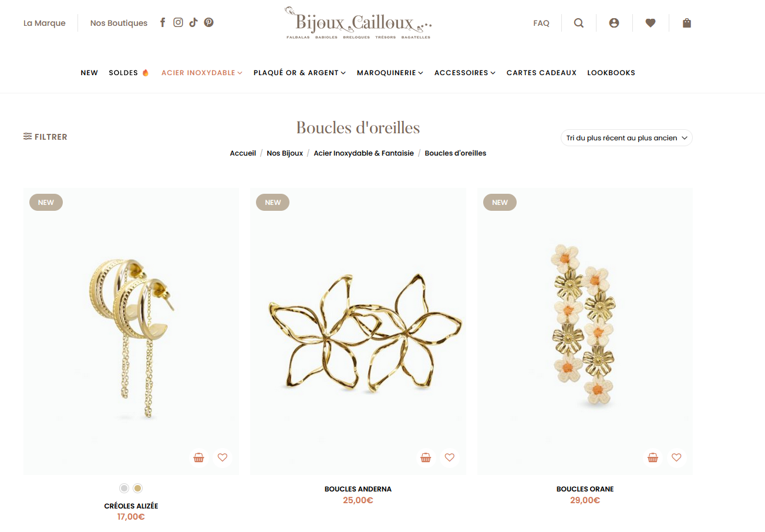Open the Facebook social icon
This screenshot has height=532, width=765.
pos(163,23)
